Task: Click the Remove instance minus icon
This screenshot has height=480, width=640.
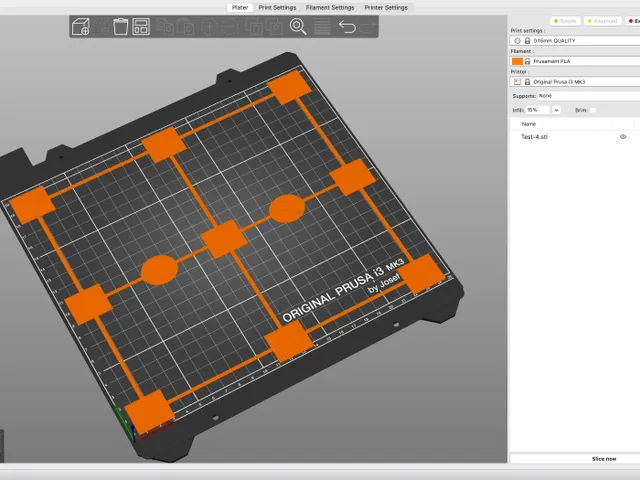Action: [x=229, y=27]
